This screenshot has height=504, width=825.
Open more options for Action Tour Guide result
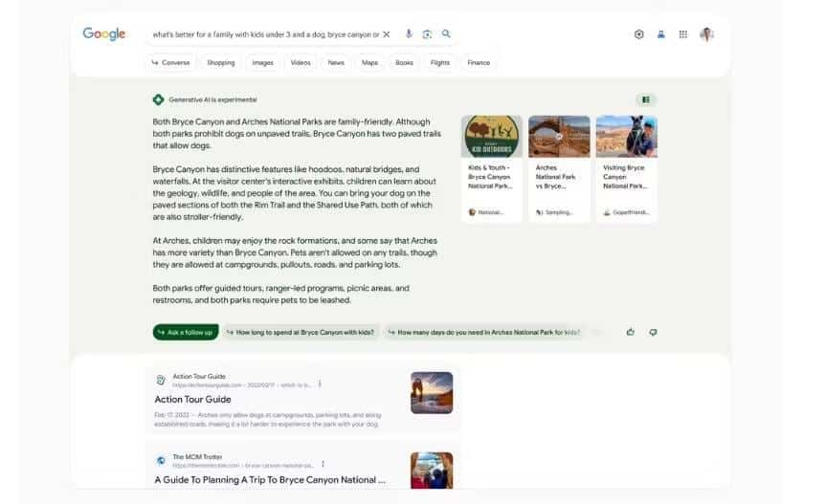[320, 384]
